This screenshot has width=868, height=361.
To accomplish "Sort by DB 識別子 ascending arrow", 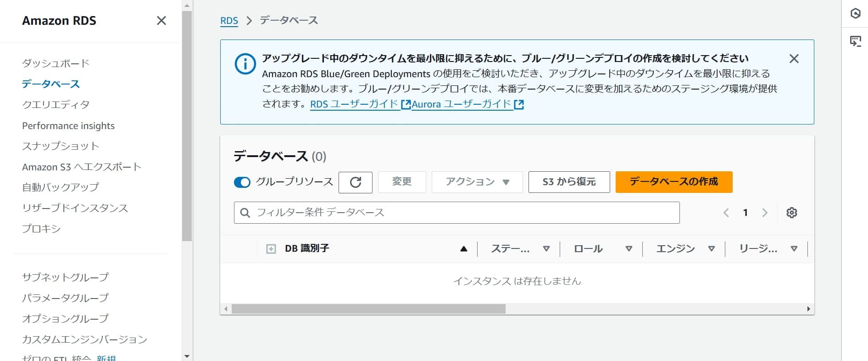I will (x=464, y=249).
